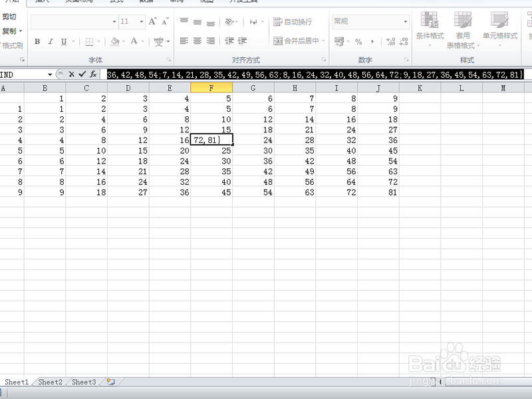This screenshot has width=532, height=399.
Task: Apply cell borders button
Action: [x=89, y=41]
